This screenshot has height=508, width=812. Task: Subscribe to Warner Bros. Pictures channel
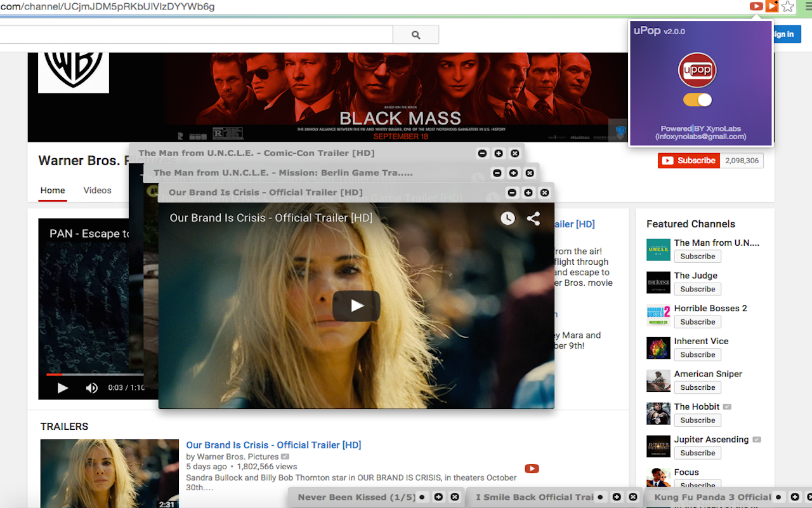(x=689, y=161)
